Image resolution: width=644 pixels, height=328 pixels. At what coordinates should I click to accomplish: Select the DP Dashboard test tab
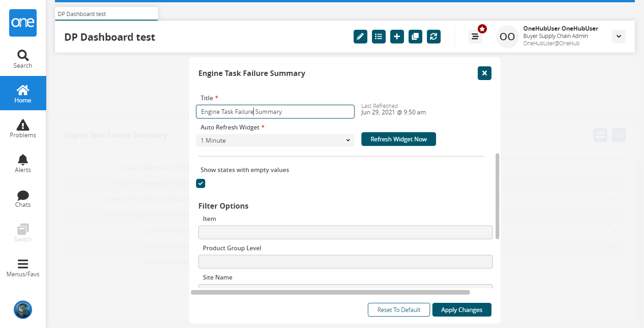[x=107, y=14]
